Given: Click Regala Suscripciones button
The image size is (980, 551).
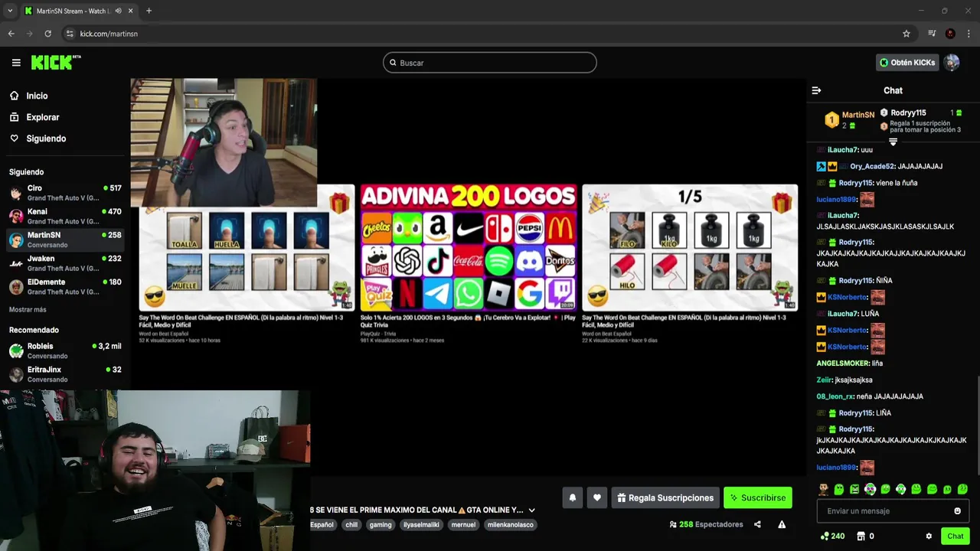Looking at the screenshot, I should pyautogui.click(x=665, y=497).
